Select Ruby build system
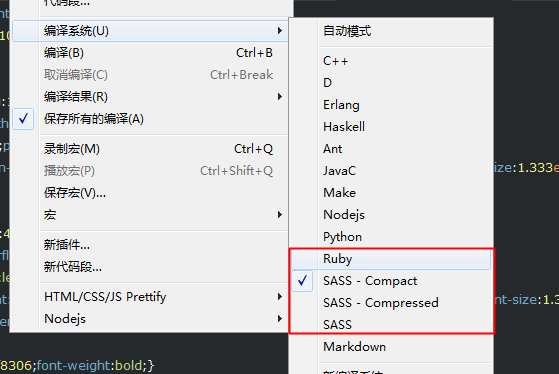Image resolution: width=559 pixels, height=374 pixels. (x=391, y=259)
